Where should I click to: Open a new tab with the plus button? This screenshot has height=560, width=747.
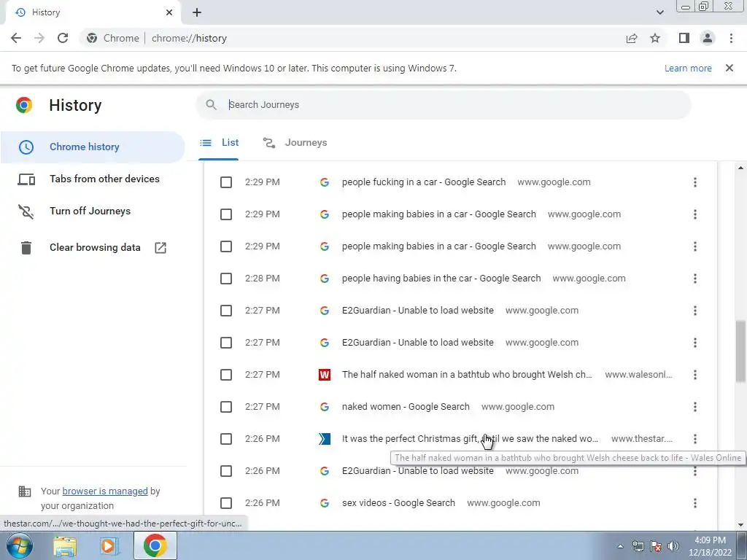point(197,13)
